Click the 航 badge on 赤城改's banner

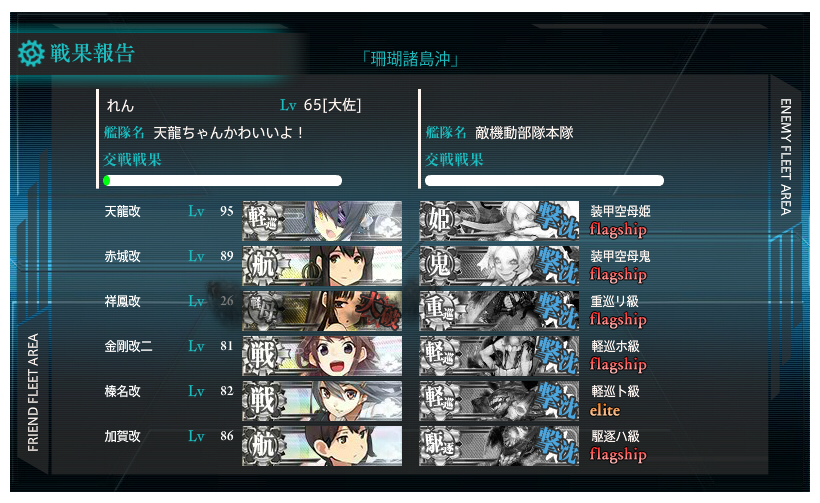point(263,264)
